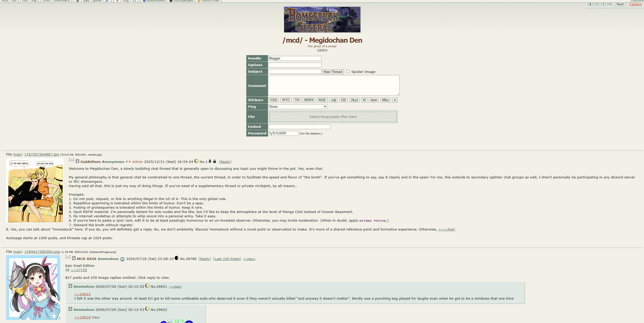Go to page [3]
The height and width of the screenshot is (323, 644).
tap(603, 4)
